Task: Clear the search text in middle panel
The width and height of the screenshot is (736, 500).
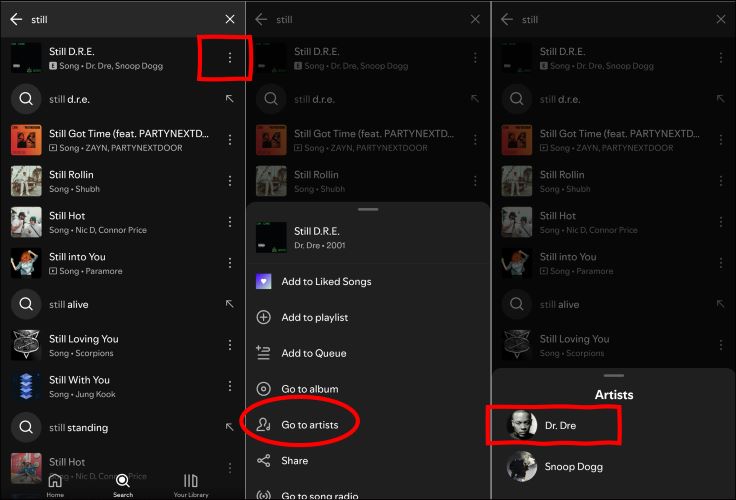Action: tap(475, 19)
